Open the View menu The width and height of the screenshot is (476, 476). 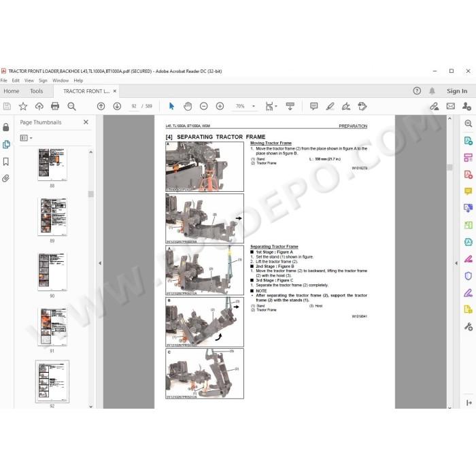(29, 80)
